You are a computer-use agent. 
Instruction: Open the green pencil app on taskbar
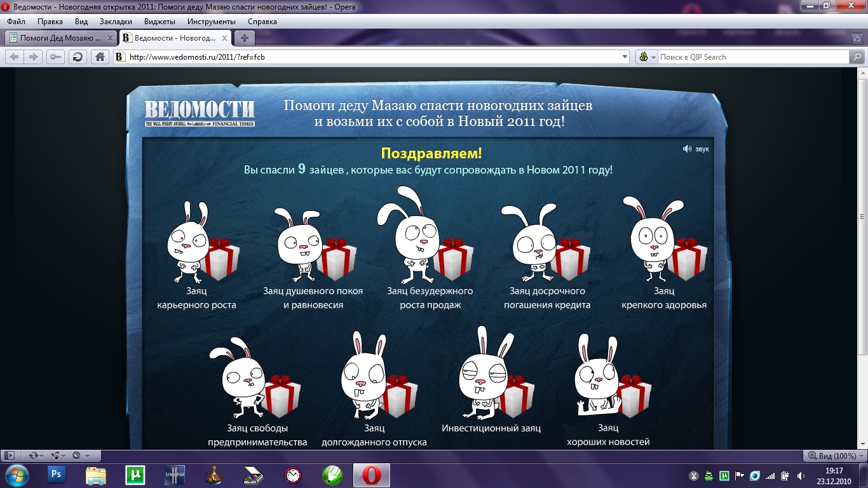(332, 475)
